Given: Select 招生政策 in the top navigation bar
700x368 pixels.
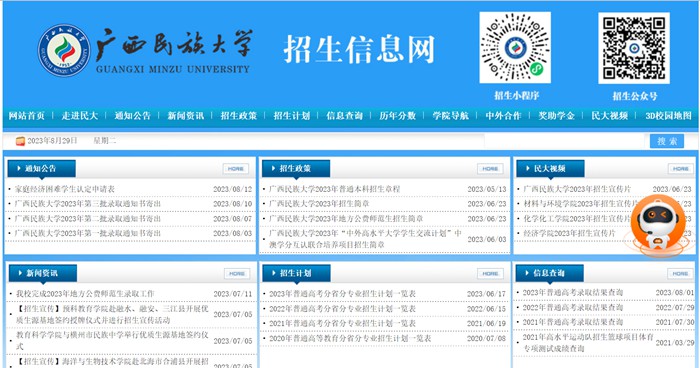Looking at the screenshot, I should (238, 116).
